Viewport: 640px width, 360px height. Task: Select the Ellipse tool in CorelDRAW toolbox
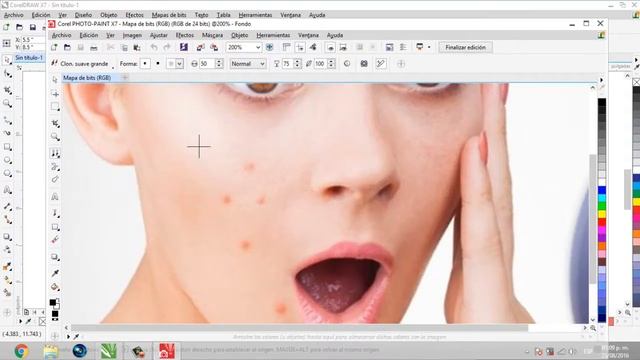(x=7, y=160)
